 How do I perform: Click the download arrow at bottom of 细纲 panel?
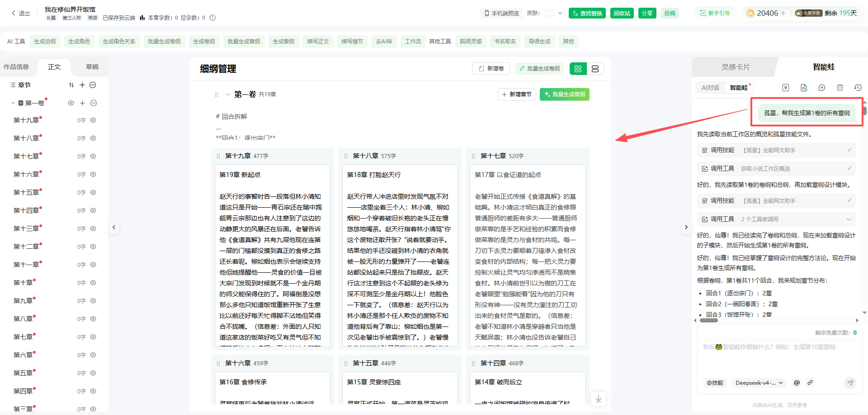(x=598, y=398)
